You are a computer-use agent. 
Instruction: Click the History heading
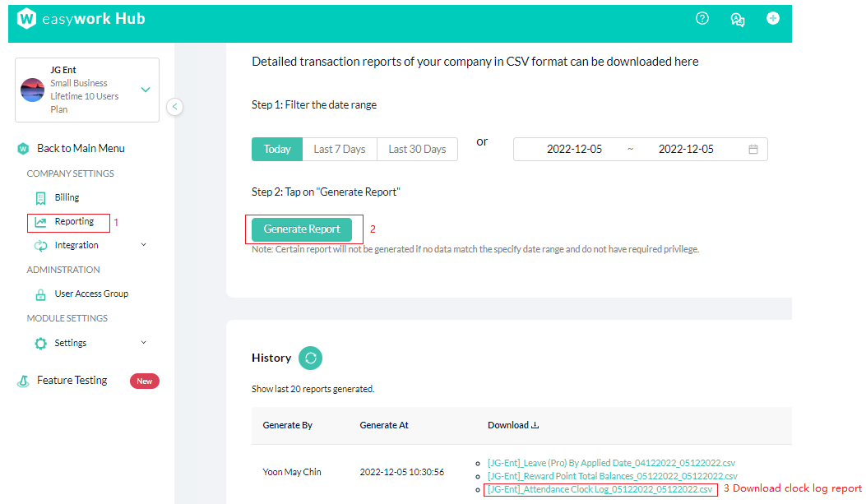[271, 358]
